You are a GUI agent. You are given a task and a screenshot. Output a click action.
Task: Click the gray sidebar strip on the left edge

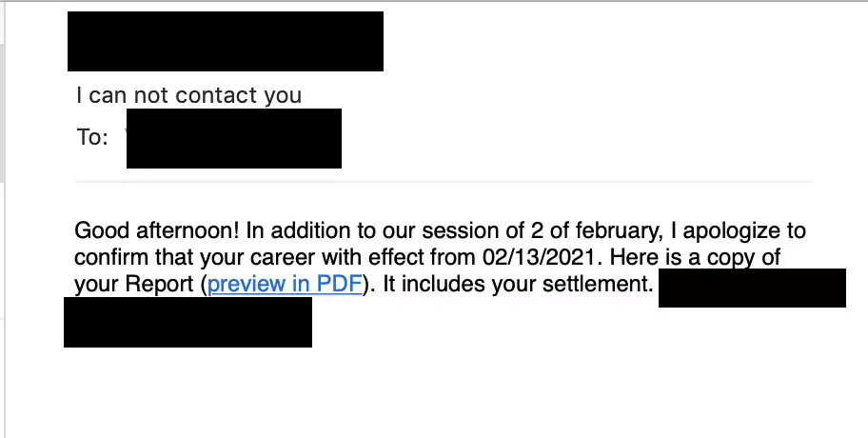2,113
